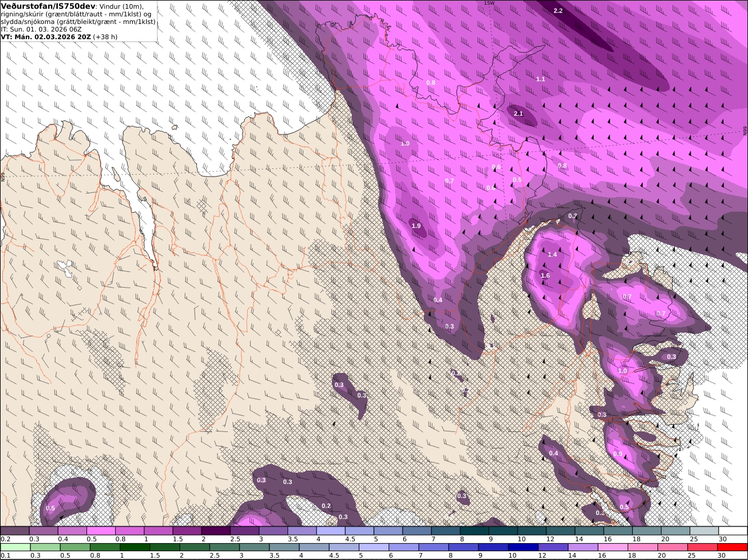Click the 2.2 snowfall value label
This screenshot has width=748, height=560.
point(558,11)
